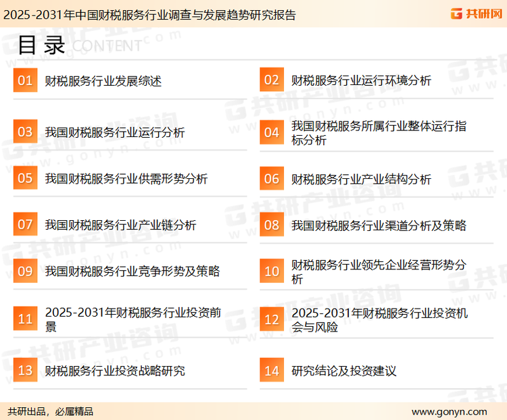Click the CONTENT subtitle text
Screen dimensions: 507x420
coord(107,46)
